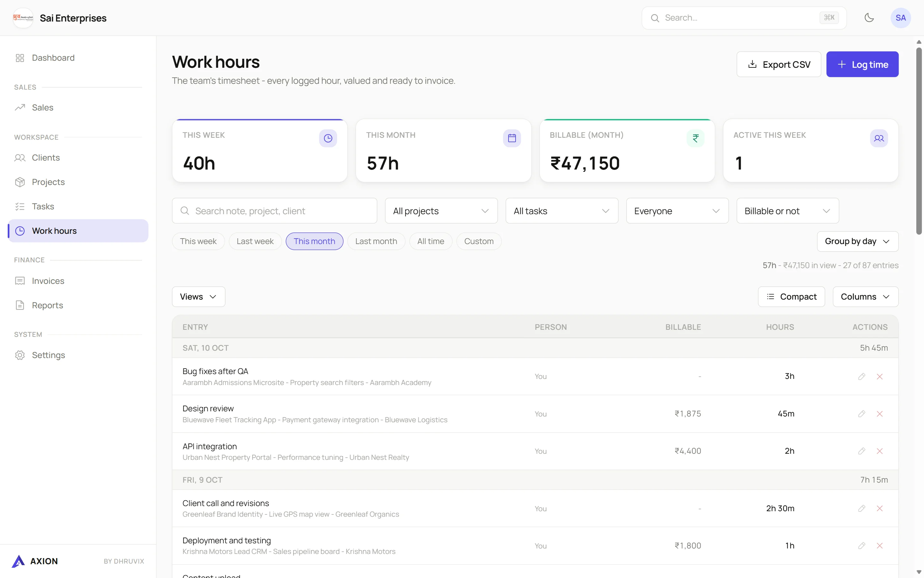Edit the Deployment and testing entry
Viewport: 924px width, 578px height.
862,546
